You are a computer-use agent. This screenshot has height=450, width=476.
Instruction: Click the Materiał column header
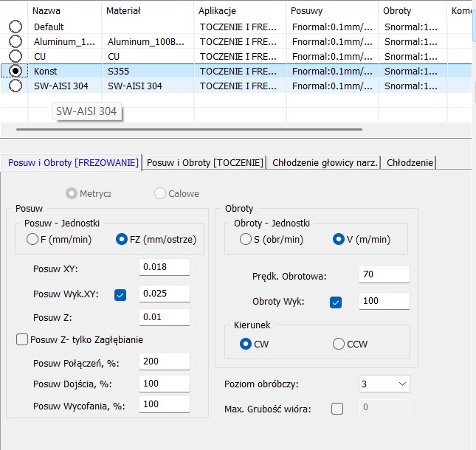(123, 11)
